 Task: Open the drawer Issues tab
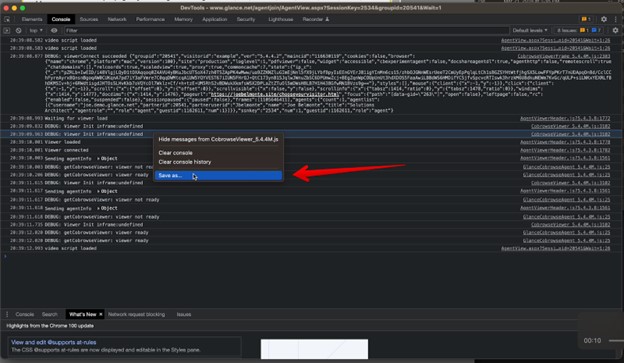pos(184,314)
